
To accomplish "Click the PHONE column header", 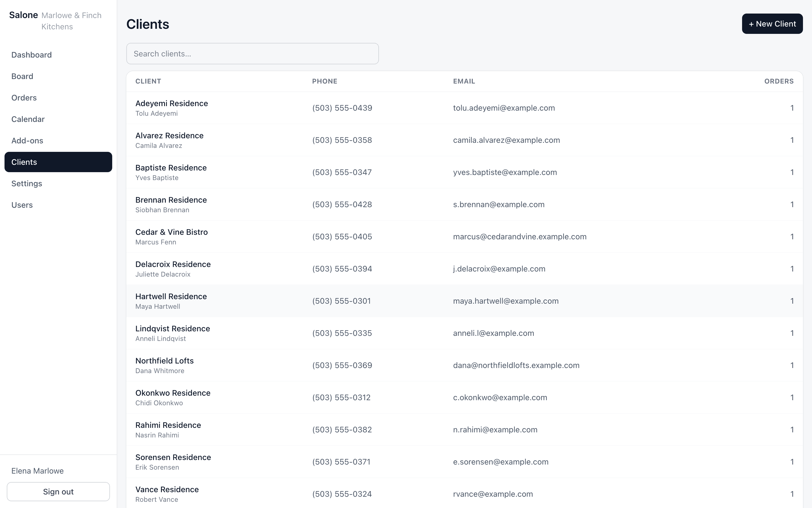I will tap(325, 81).
